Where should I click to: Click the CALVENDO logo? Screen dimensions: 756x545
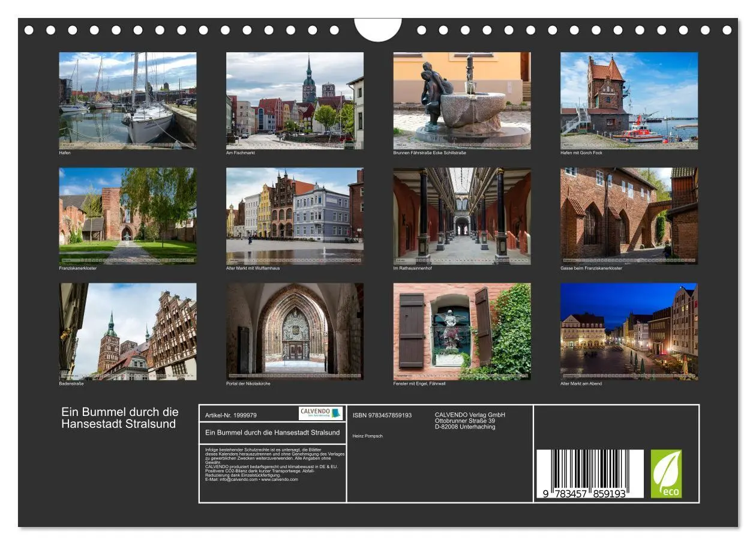tap(320, 413)
